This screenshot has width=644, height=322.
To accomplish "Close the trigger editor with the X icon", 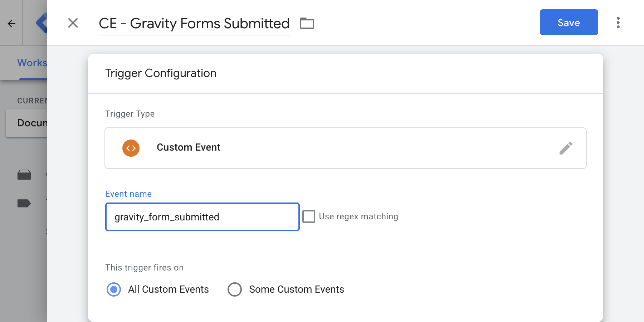I will click(x=73, y=23).
